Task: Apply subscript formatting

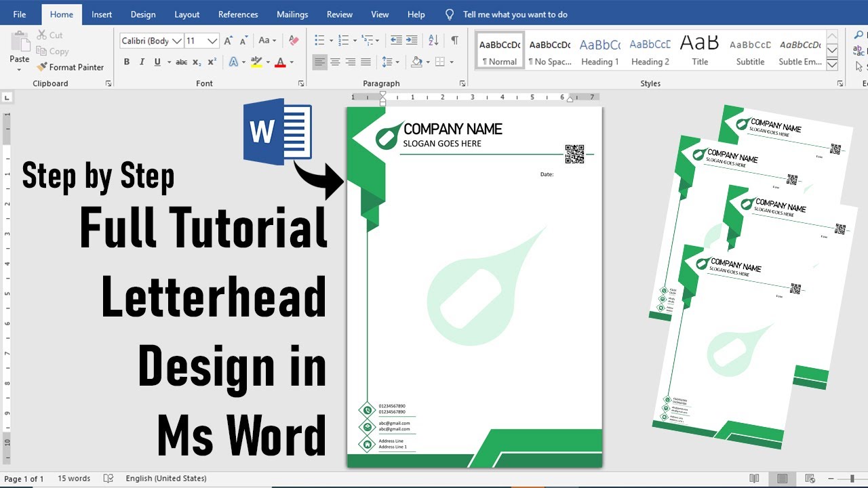Action: pos(197,62)
